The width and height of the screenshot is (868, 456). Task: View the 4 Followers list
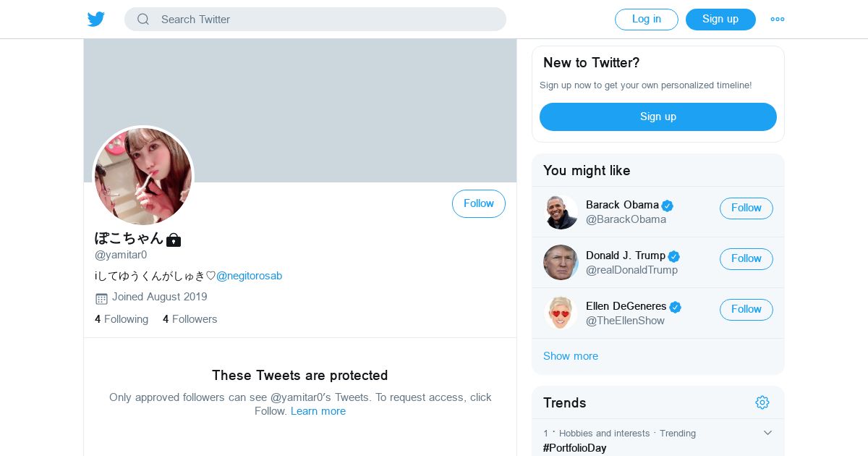coord(190,319)
